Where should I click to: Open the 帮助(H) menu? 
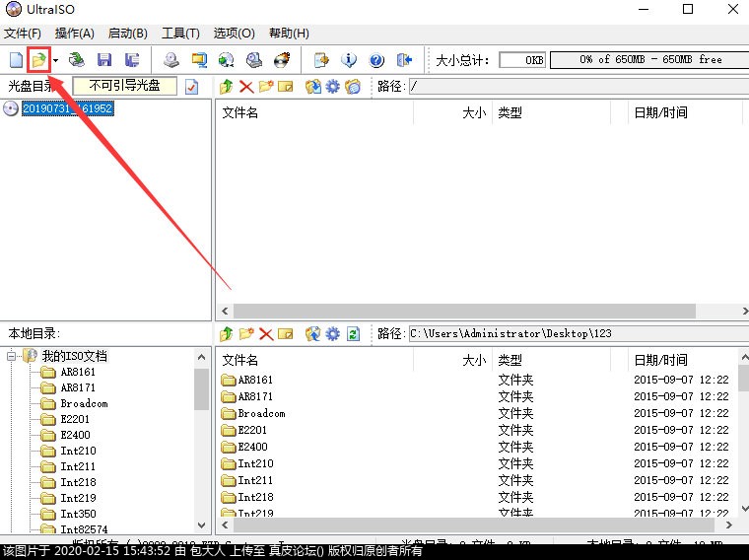point(289,34)
